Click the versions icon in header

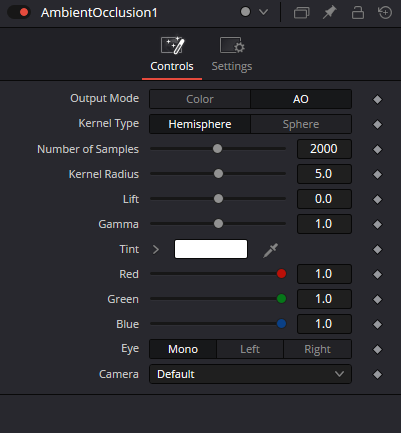(301, 13)
